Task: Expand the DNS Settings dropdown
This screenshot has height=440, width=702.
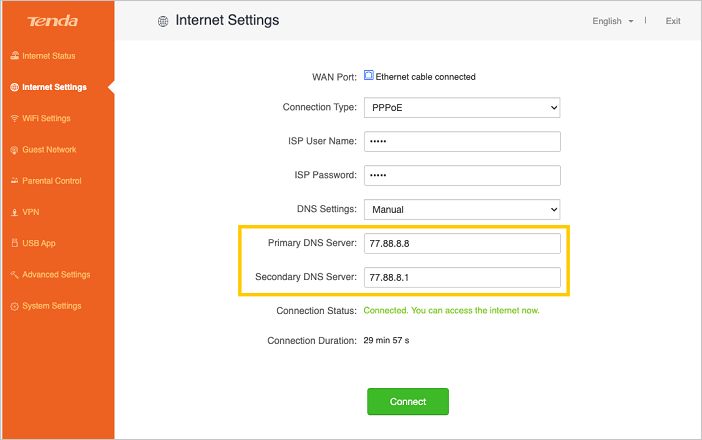Action: click(461, 210)
